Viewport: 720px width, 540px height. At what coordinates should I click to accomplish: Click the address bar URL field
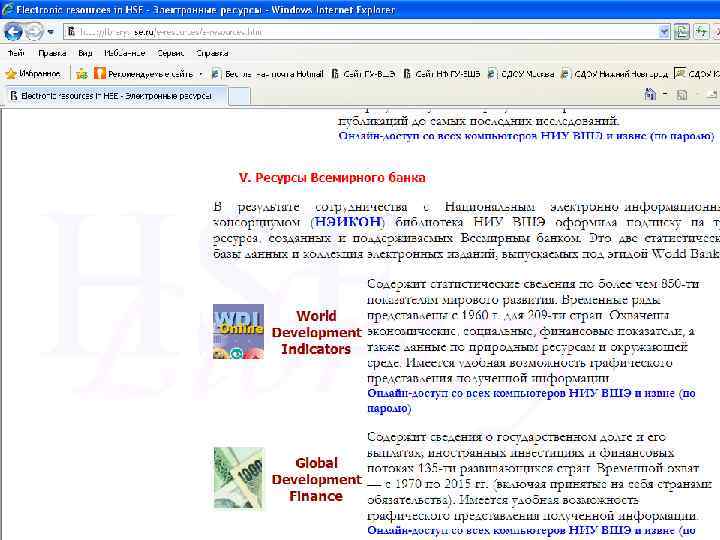click(x=363, y=32)
